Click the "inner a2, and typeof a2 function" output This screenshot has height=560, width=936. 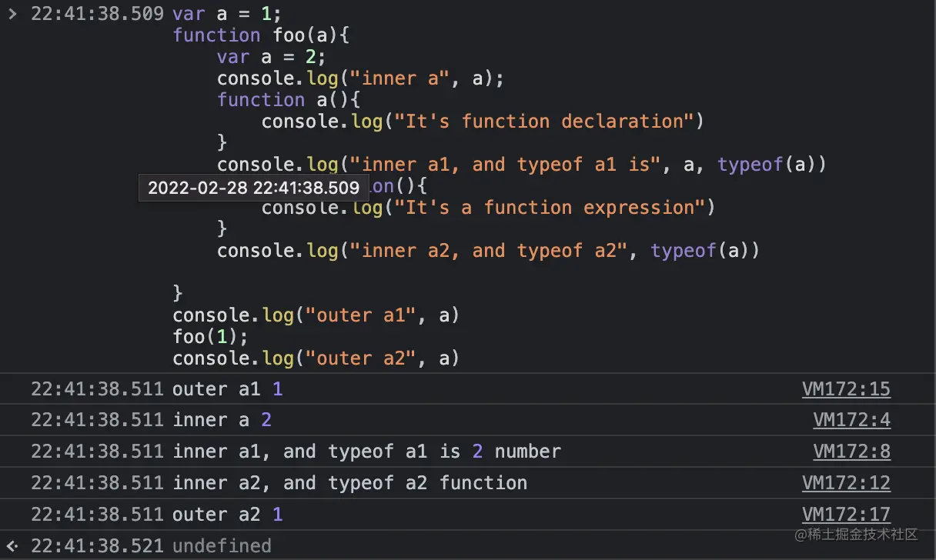click(x=350, y=483)
